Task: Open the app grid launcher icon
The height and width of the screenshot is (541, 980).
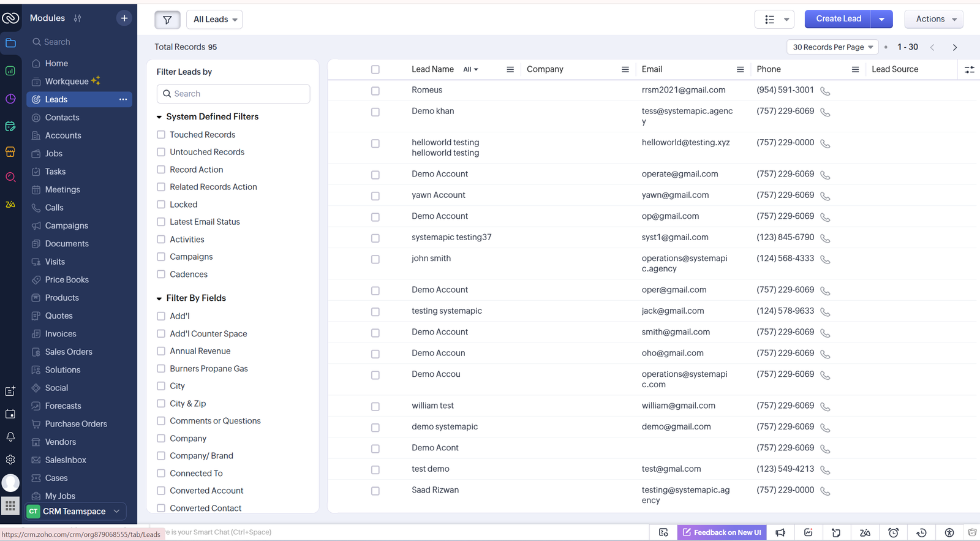Action: 10,506
